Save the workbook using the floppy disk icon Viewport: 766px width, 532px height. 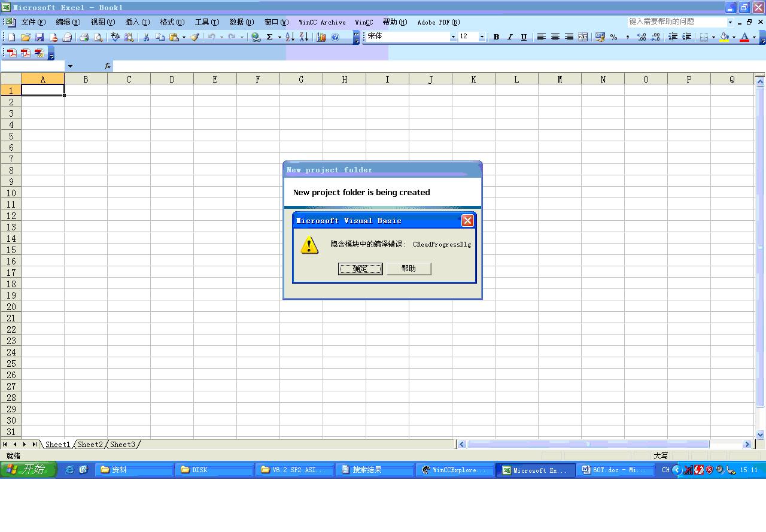(39, 37)
